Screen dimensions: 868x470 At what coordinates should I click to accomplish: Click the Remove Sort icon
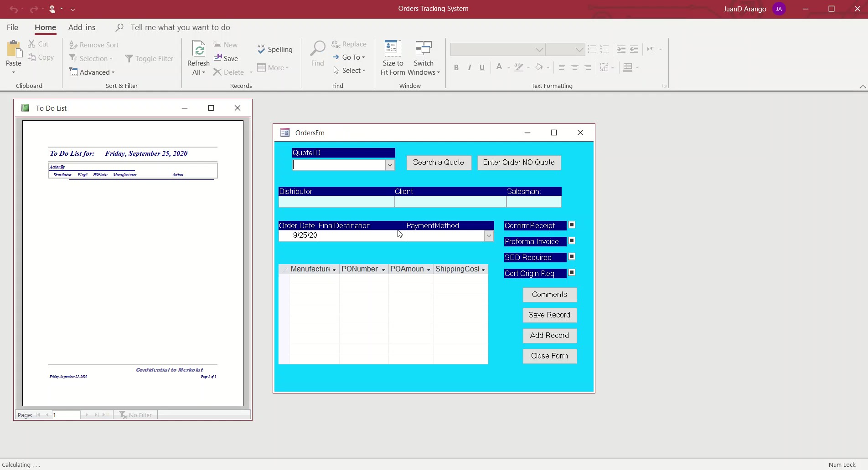tap(73, 45)
